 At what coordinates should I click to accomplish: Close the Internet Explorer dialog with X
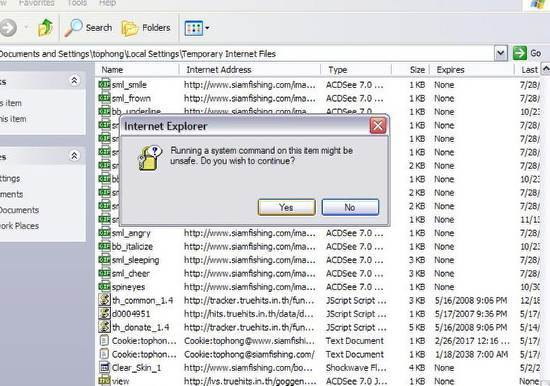tap(378, 125)
